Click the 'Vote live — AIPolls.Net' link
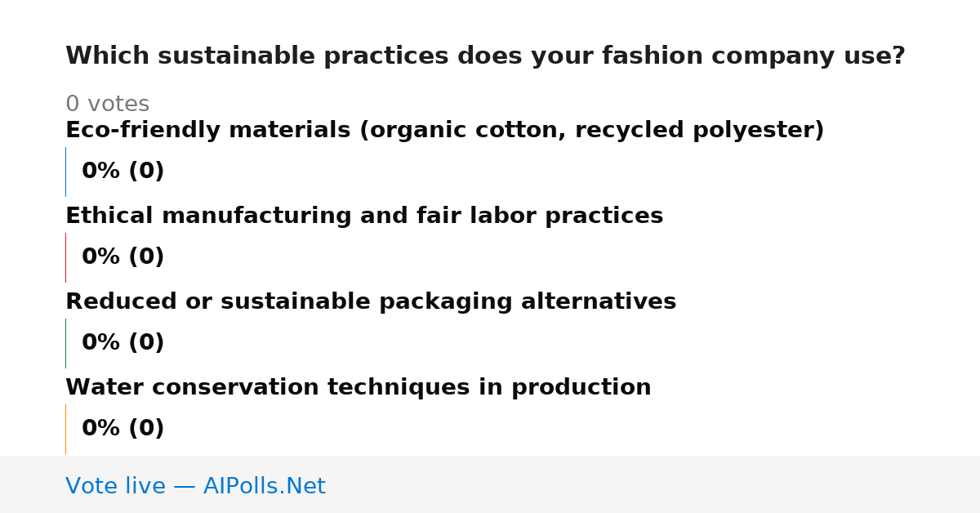The image size is (980, 513). coord(195,486)
